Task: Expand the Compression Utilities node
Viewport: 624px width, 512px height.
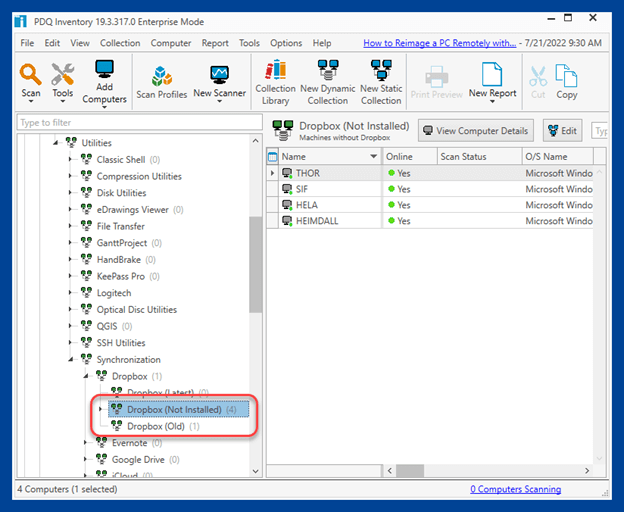Action: point(70,176)
